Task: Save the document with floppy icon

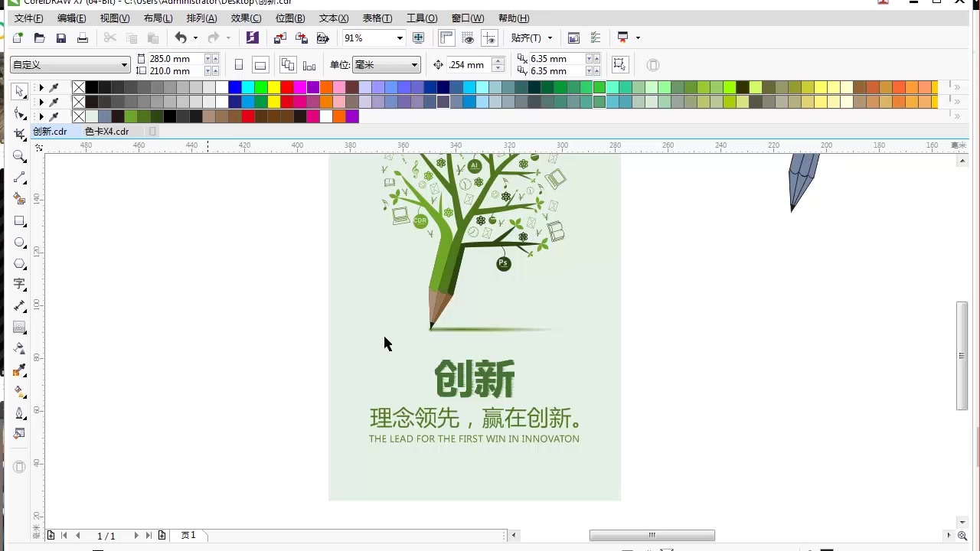Action: (61, 38)
